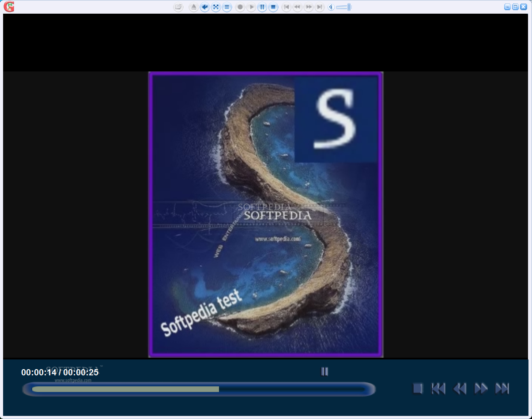The width and height of the screenshot is (532, 419).
Task: Click the seek progress bar in bottom panel
Action: tap(199, 389)
